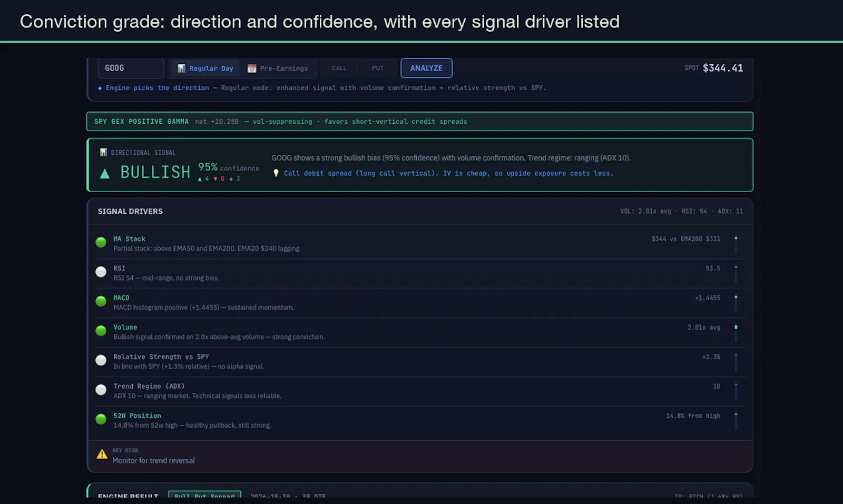
Task: Click the '2.01x avg' volume value
Action: click(x=703, y=328)
